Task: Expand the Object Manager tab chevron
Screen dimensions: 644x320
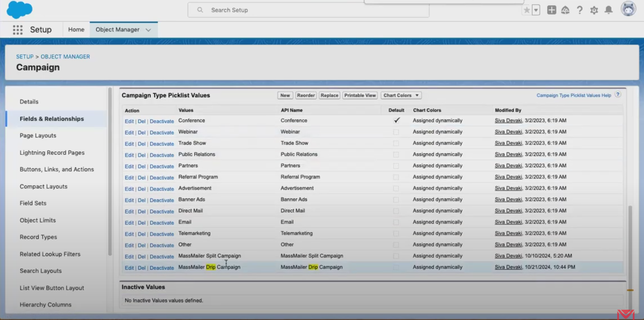Action: pos(148,30)
